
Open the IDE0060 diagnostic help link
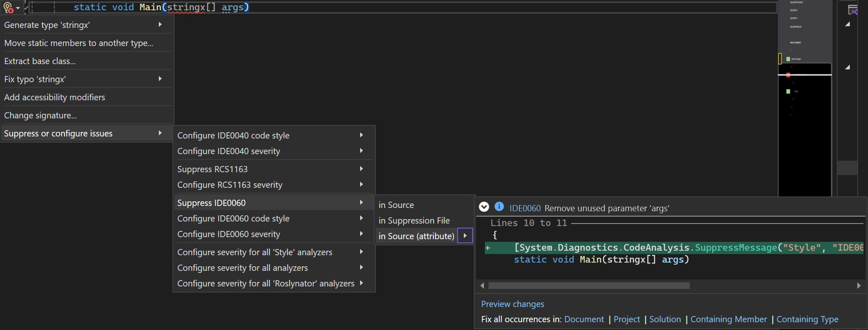(525, 208)
